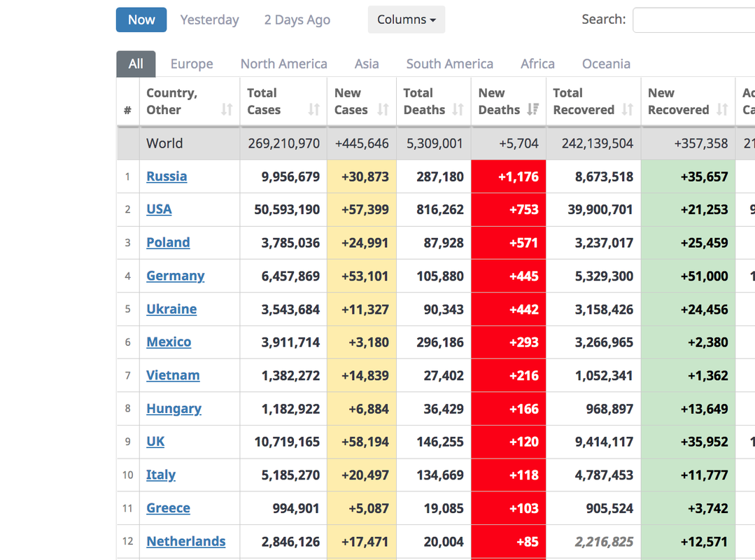Click Total Deaths column sort icon
The image size is (755, 560).
tap(458, 110)
